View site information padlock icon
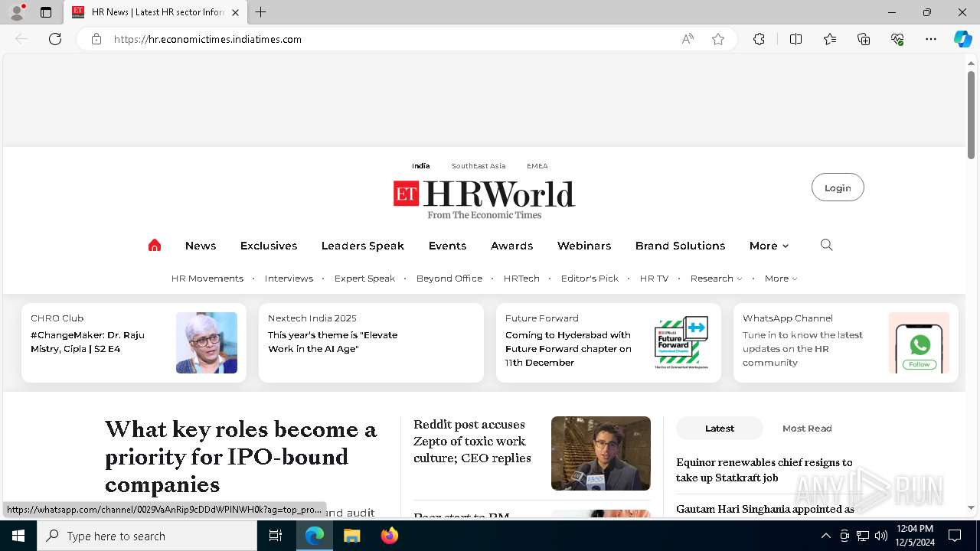980x551 pixels. tap(96, 39)
